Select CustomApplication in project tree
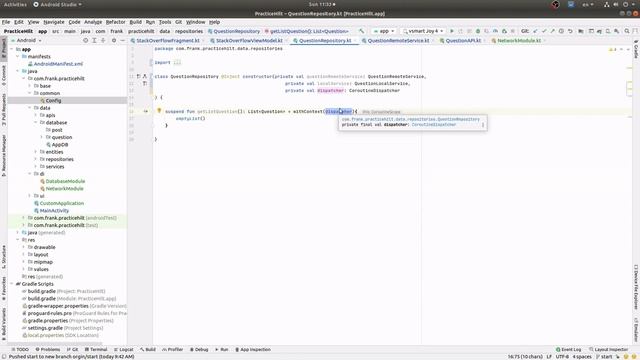 62,203
